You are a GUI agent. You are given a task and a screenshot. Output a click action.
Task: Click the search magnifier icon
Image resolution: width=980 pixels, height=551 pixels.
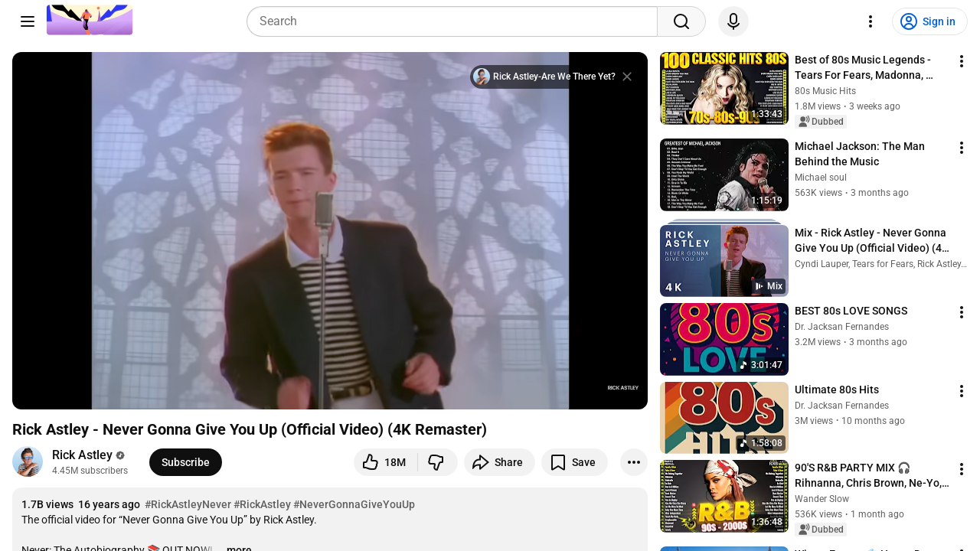point(681,21)
